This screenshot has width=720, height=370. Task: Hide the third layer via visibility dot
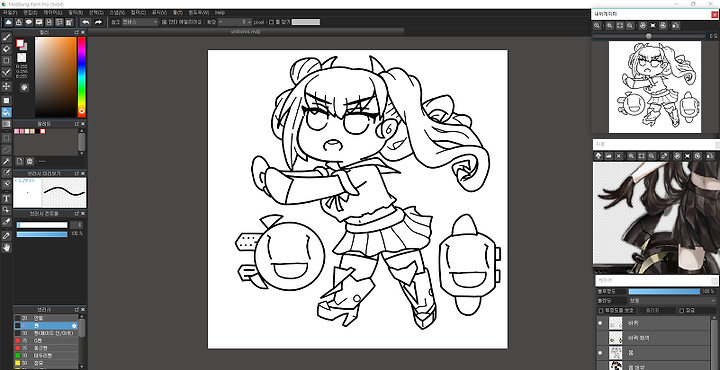click(600, 353)
